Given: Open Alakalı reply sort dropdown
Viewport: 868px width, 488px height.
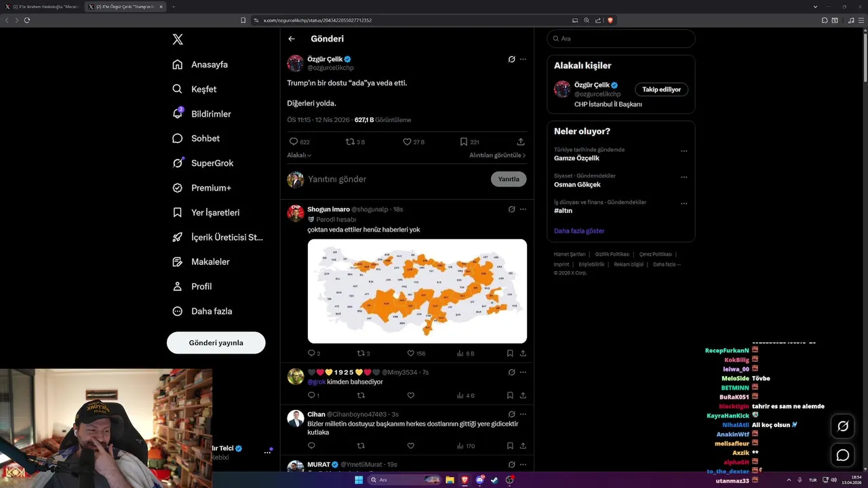Looking at the screenshot, I should [x=299, y=155].
